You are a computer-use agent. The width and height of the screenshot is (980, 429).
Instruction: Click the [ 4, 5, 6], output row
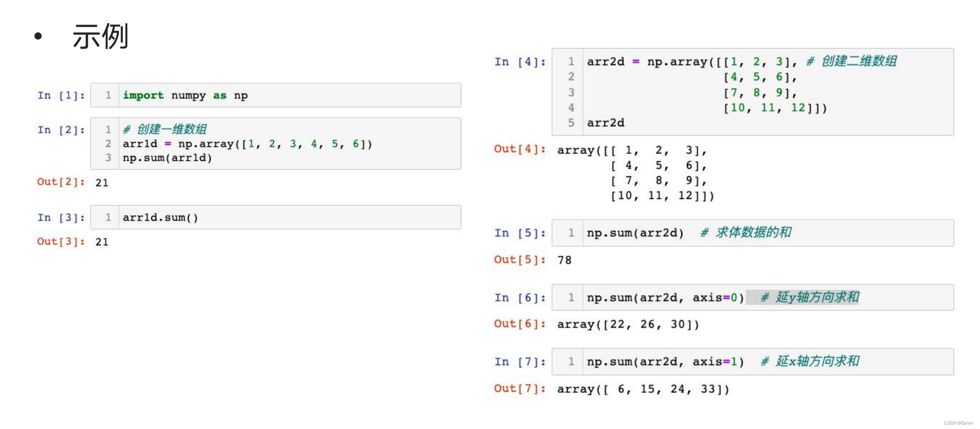tap(659, 166)
